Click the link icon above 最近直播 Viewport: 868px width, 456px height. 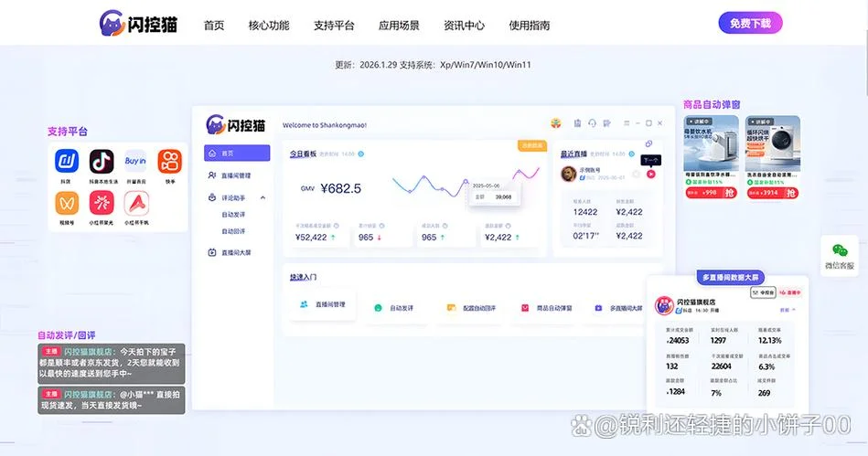coord(648,143)
